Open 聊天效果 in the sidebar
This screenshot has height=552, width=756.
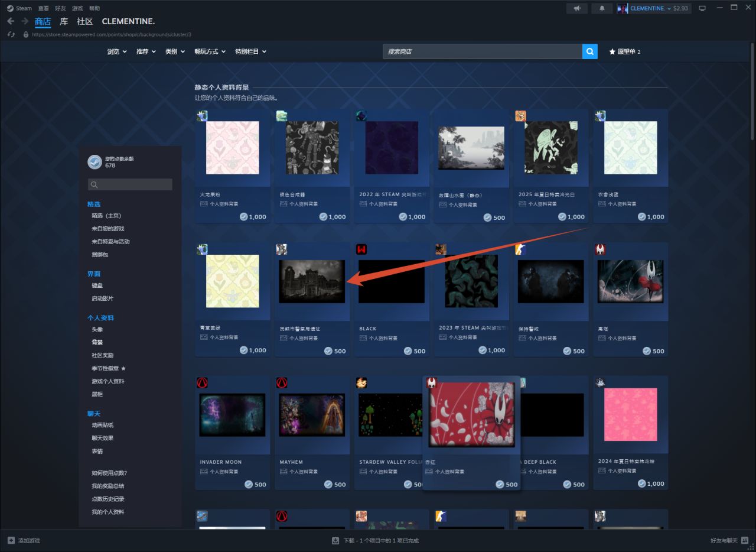point(103,438)
